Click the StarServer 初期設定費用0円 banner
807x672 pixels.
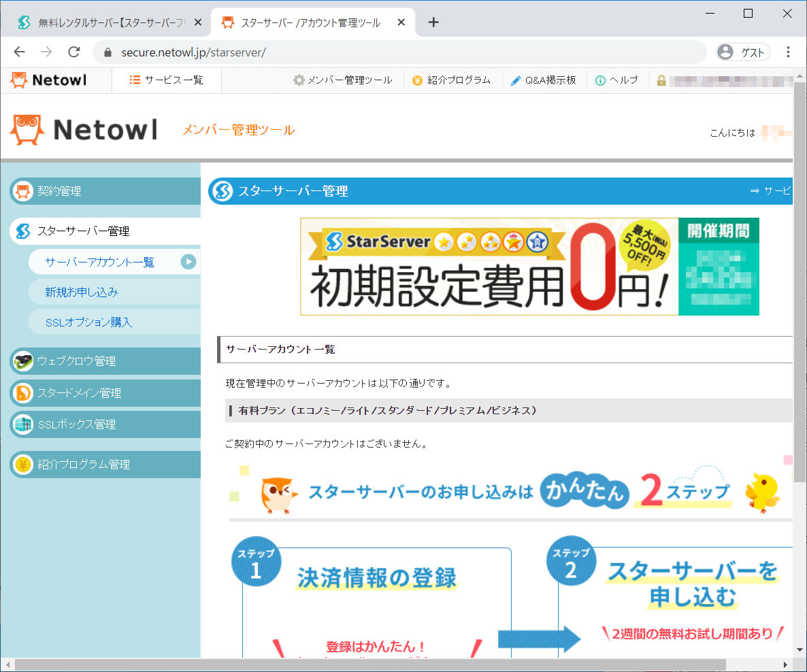click(529, 267)
